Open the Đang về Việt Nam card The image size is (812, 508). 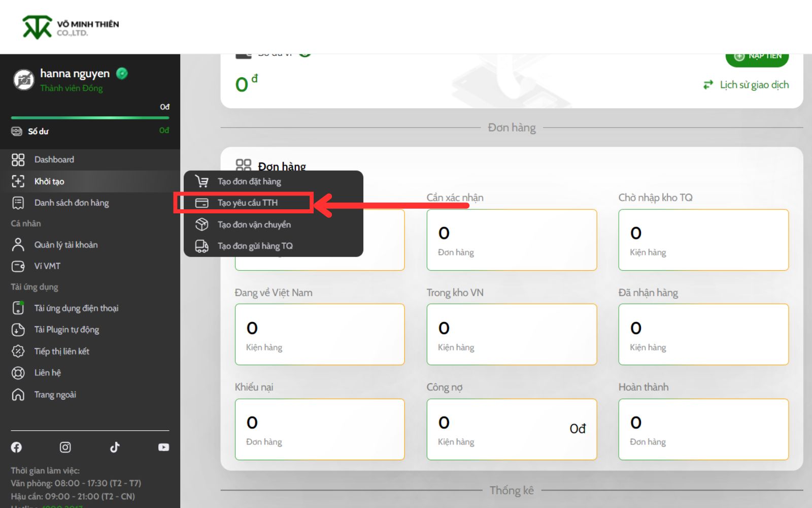pos(320,334)
